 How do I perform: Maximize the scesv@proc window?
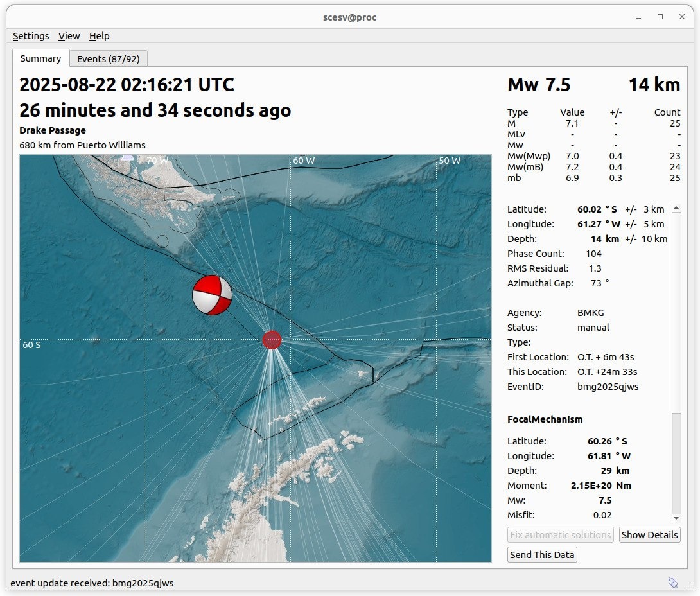(660, 17)
